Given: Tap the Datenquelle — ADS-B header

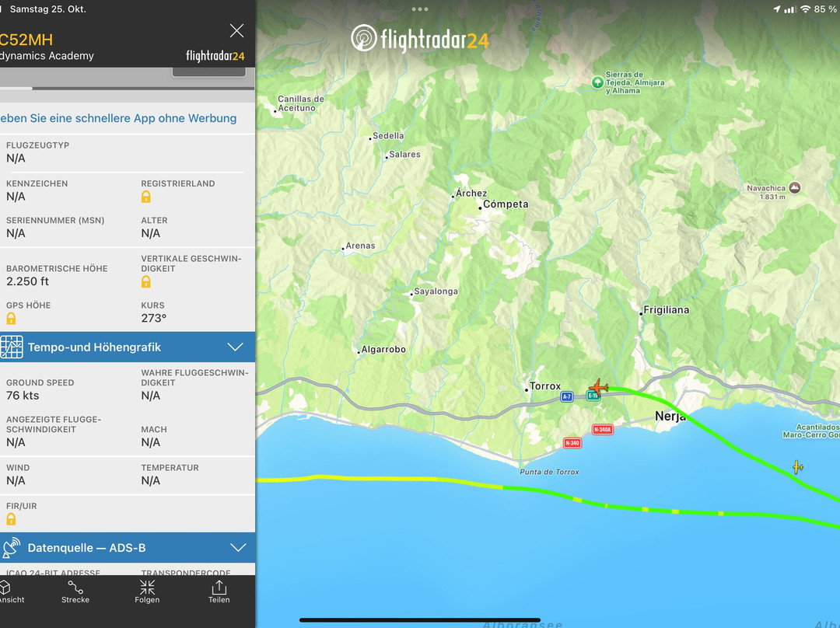Looking at the screenshot, I should pos(86,548).
